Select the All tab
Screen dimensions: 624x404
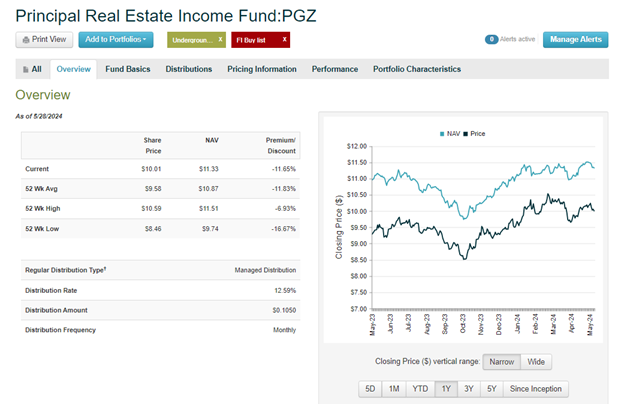(33, 69)
